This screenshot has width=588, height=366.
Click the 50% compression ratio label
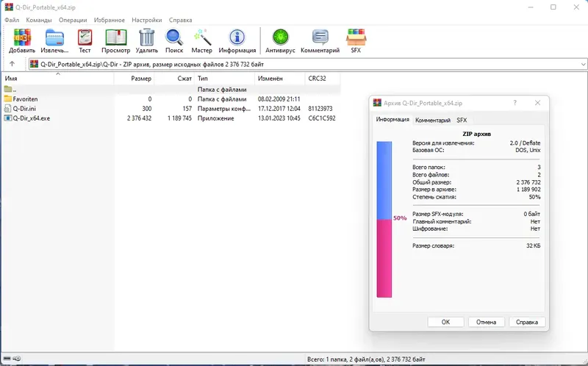tap(400, 218)
